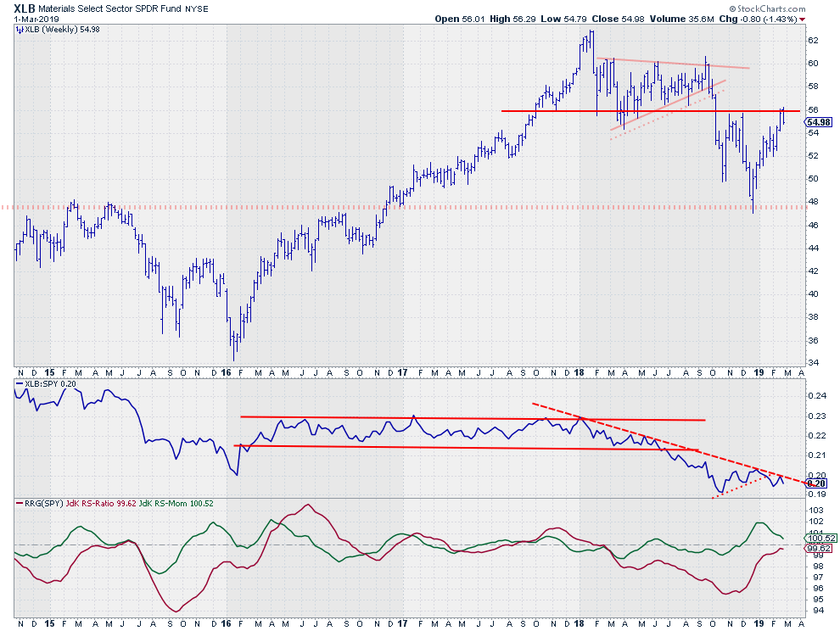
Task: Click the red down-triangle beside the Chg value
Action: 802,20
